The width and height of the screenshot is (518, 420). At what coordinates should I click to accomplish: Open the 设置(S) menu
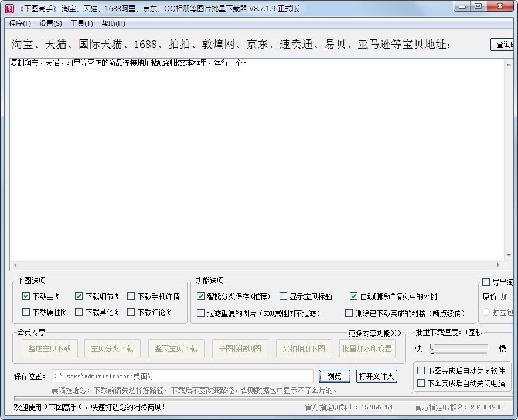50,23
